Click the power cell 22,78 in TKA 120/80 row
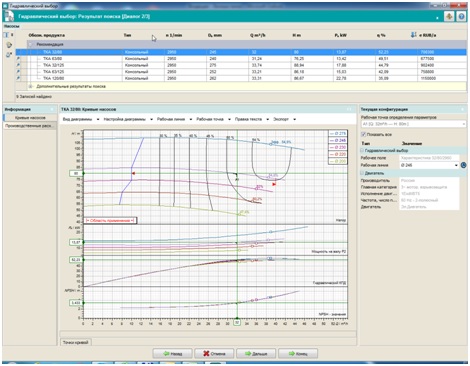470x366 pixels. point(354,78)
